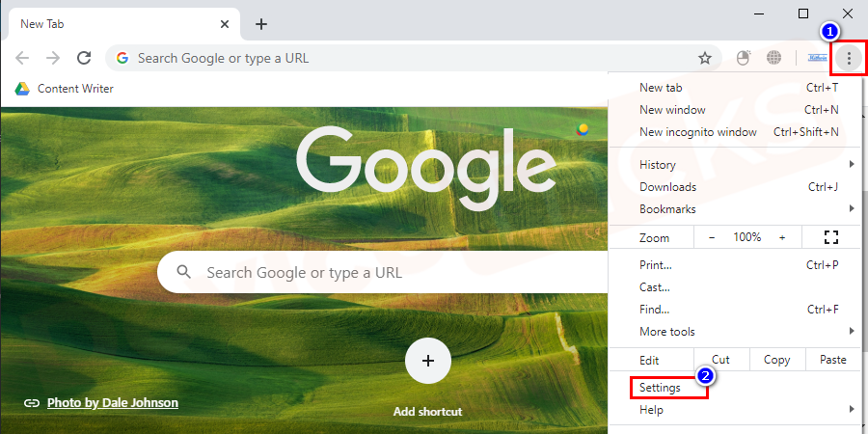Select the New Tab tab title
Screen dimensions: 868x434
[42, 24]
